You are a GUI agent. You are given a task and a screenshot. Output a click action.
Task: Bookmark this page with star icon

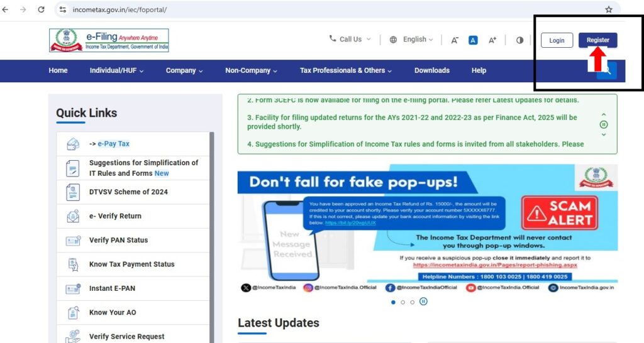(x=609, y=9)
